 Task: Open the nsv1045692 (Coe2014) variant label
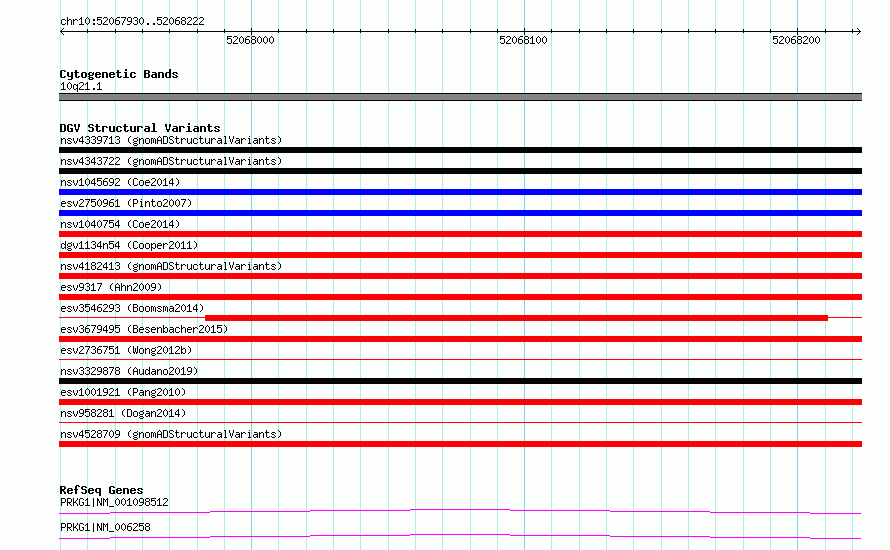point(120,182)
